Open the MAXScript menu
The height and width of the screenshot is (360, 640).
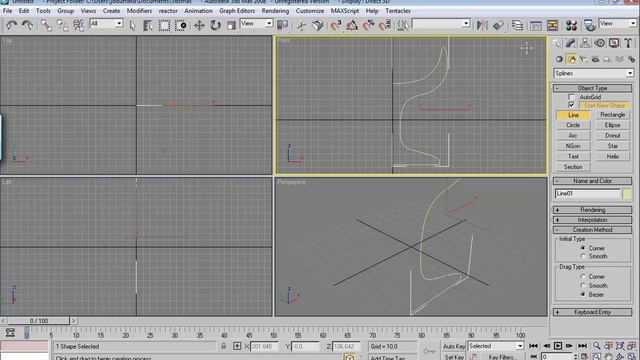344,11
